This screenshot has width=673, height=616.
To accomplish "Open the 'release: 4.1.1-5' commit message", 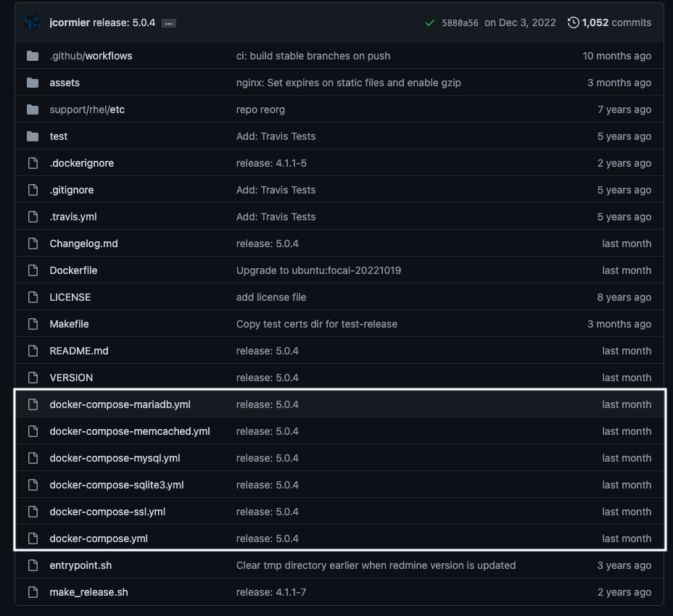I will click(271, 163).
